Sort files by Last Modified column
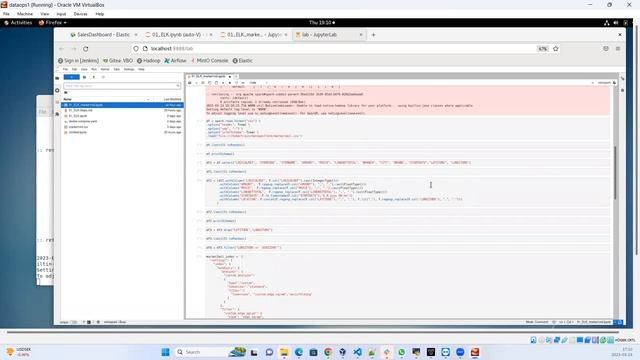The image size is (640, 360). coord(172,99)
